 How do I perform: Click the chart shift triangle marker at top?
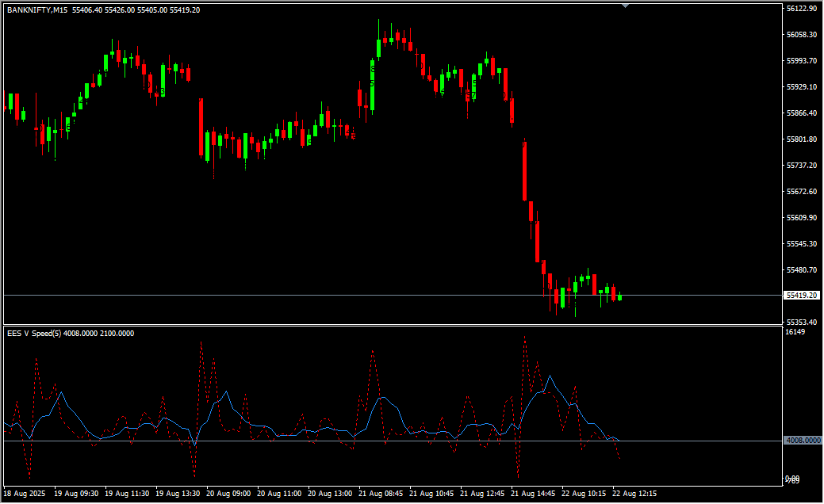coord(626,6)
